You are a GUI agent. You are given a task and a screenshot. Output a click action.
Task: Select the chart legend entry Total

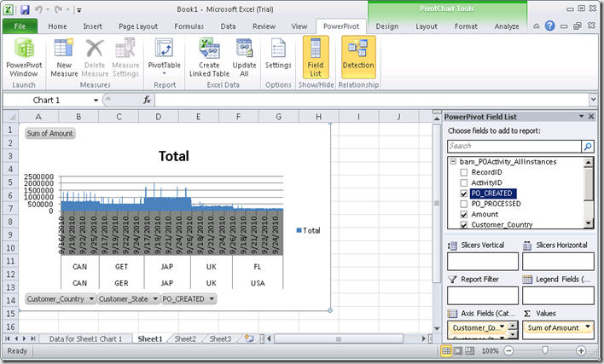point(308,230)
